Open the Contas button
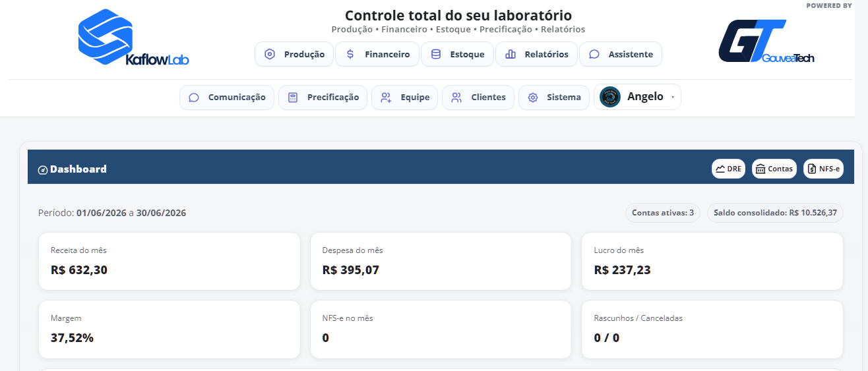The width and height of the screenshot is (868, 371). click(x=774, y=169)
